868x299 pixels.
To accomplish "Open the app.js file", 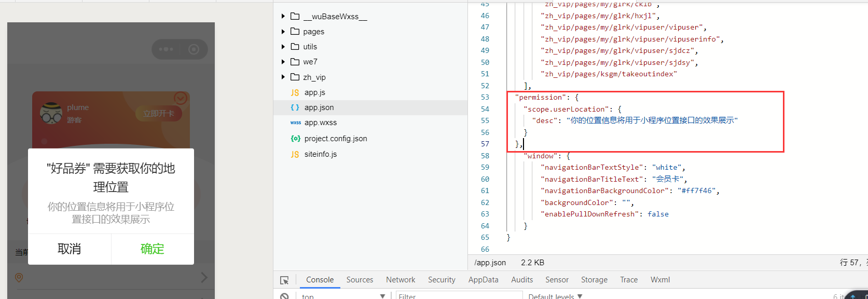I will (314, 92).
